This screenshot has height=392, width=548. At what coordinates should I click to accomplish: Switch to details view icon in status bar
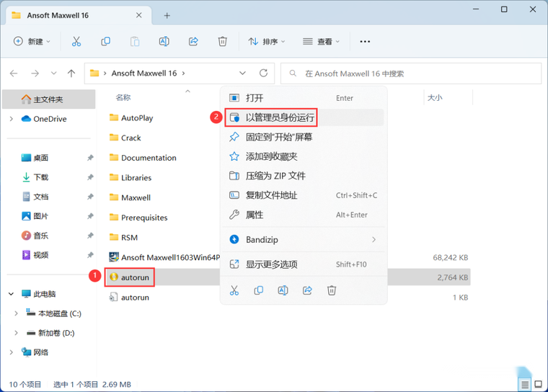(x=525, y=385)
